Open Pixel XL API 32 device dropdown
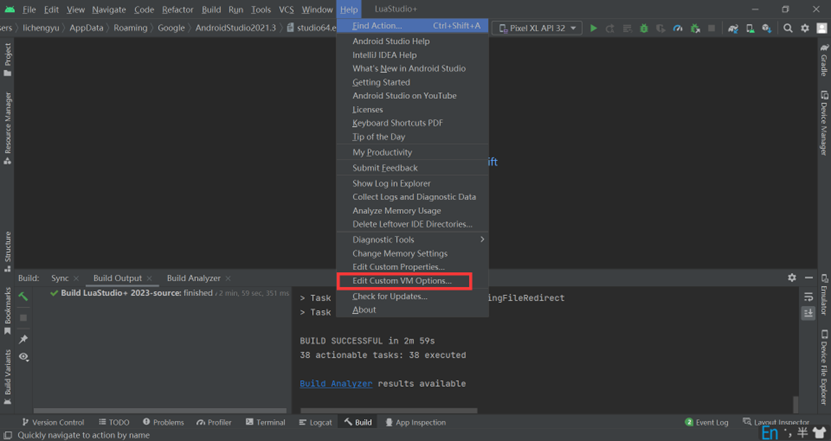Viewport: 831px width, 441px height. coord(537,28)
